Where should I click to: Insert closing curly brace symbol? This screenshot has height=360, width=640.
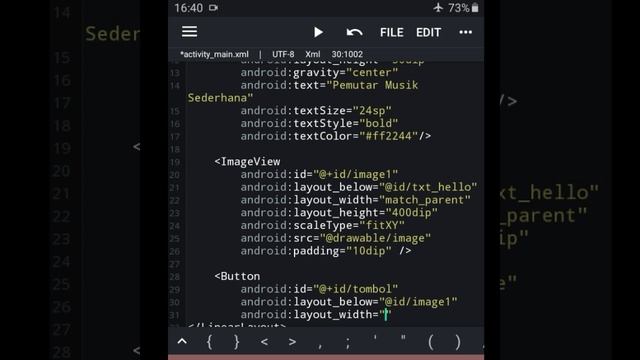coord(237,342)
